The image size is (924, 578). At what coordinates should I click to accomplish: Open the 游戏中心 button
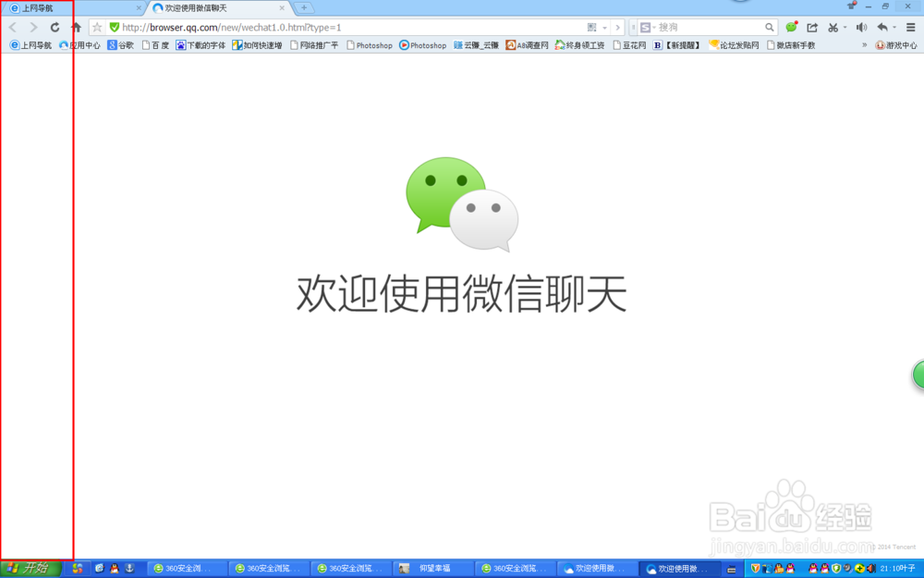(895, 45)
